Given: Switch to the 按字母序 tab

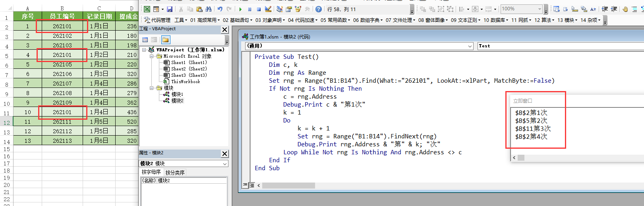Looking at the screenshot, I should pyautogui.click(x=151, y=172).
